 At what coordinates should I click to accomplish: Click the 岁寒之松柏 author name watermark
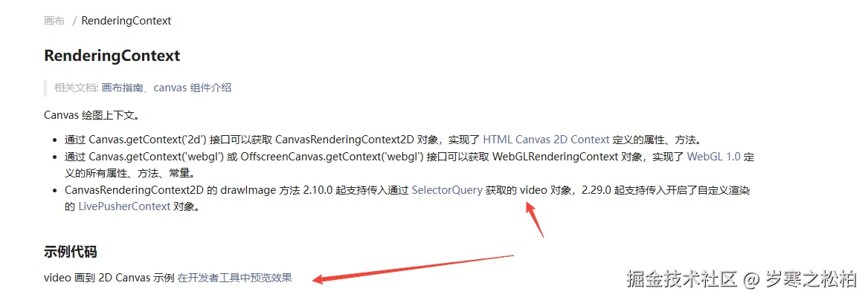(x=811, y=279)
